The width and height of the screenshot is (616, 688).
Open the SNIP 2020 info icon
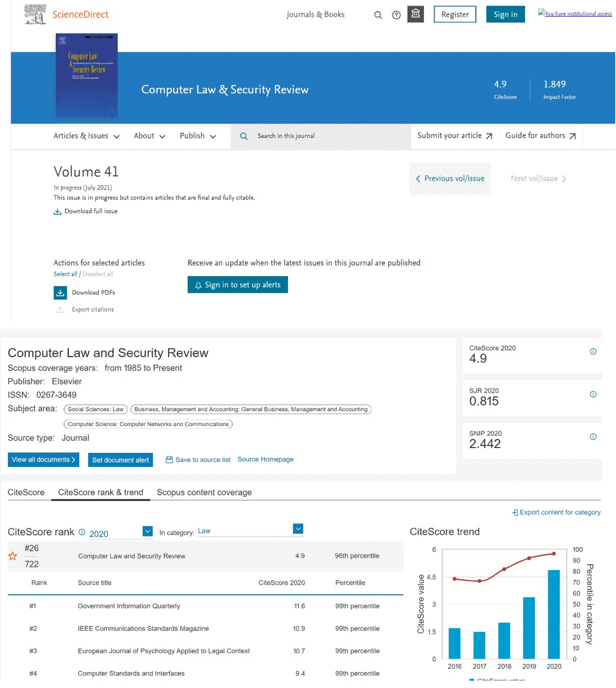pos(593,437)
